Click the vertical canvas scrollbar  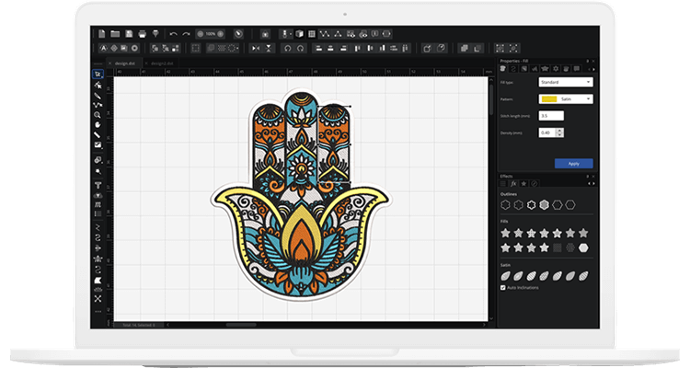(491, 100)
